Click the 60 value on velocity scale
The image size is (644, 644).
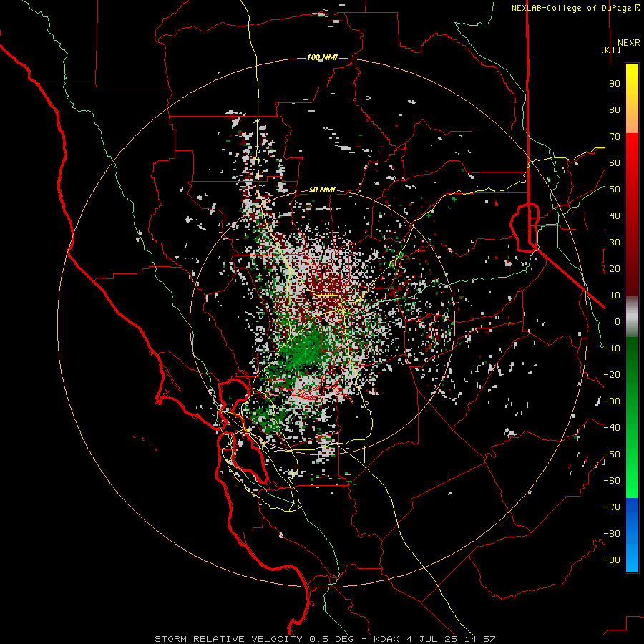tap(615, 163)
